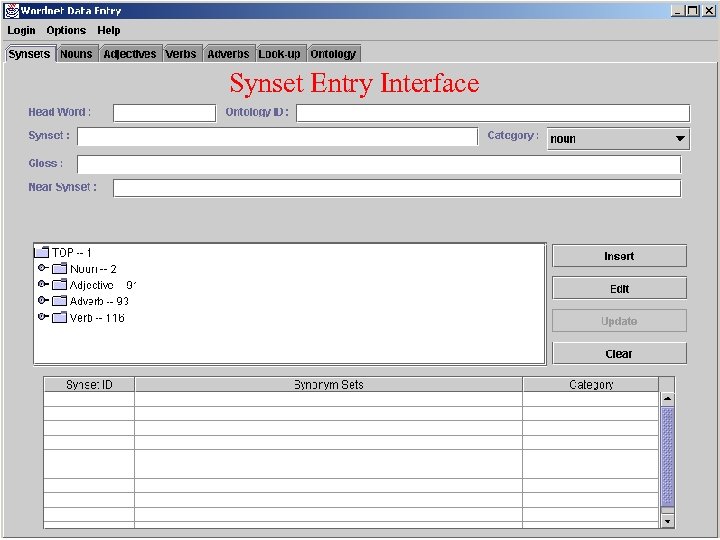Expand the Adverb -- 93 tree node

[x=43, y=300]
